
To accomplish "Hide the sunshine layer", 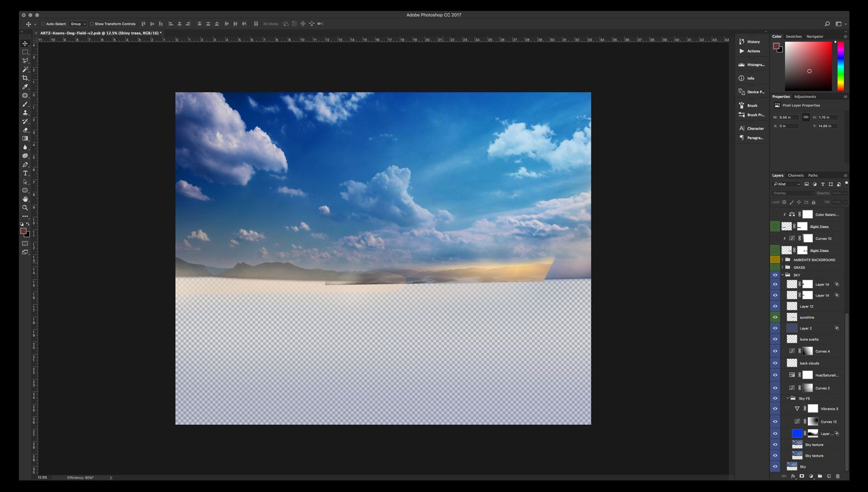I will (x=775, y=317).
